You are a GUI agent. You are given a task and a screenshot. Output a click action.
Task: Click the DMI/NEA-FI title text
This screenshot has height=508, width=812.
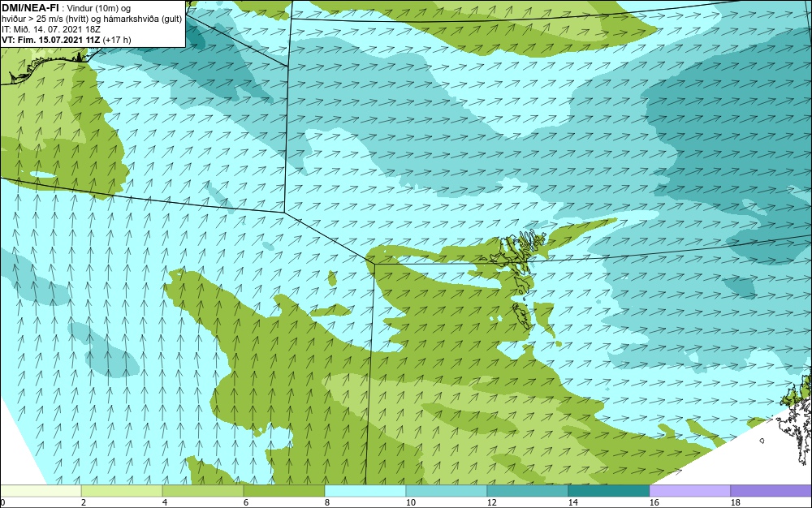[x=30, y=8]
